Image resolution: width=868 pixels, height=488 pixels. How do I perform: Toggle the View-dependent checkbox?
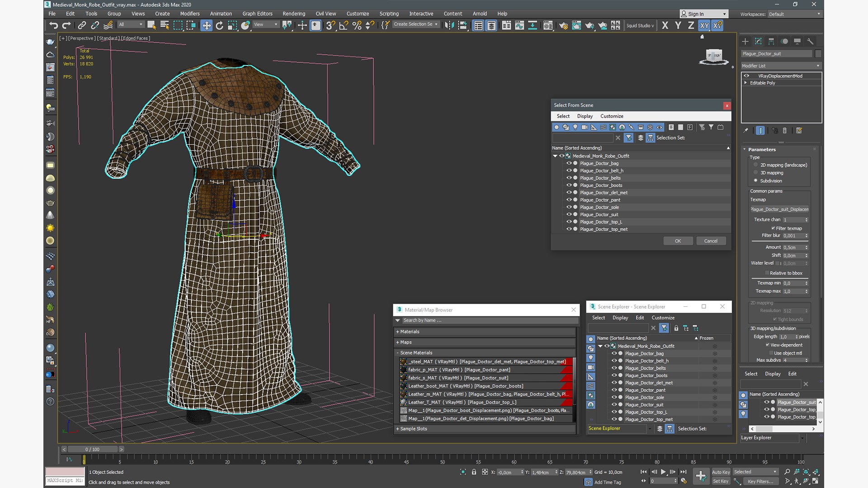(768, 345)
